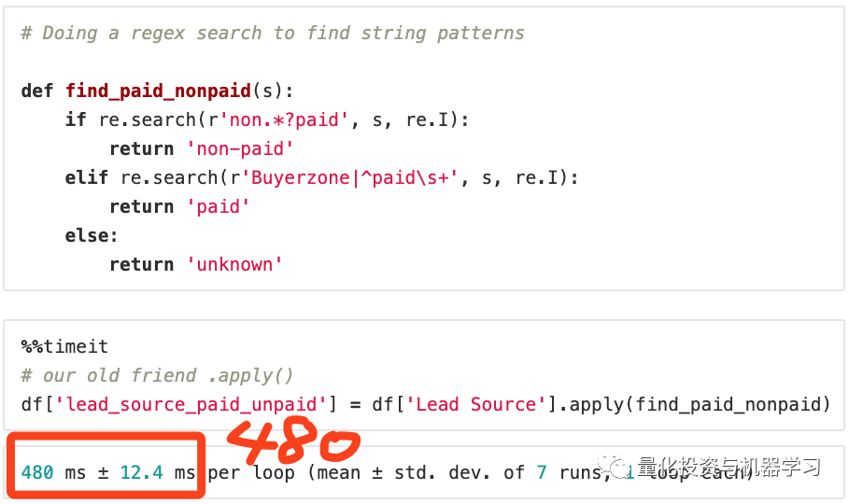Click the 'else:' keyword line
Image resolution: width=849 pixels, height=504 pixels.
pos(91,235)
